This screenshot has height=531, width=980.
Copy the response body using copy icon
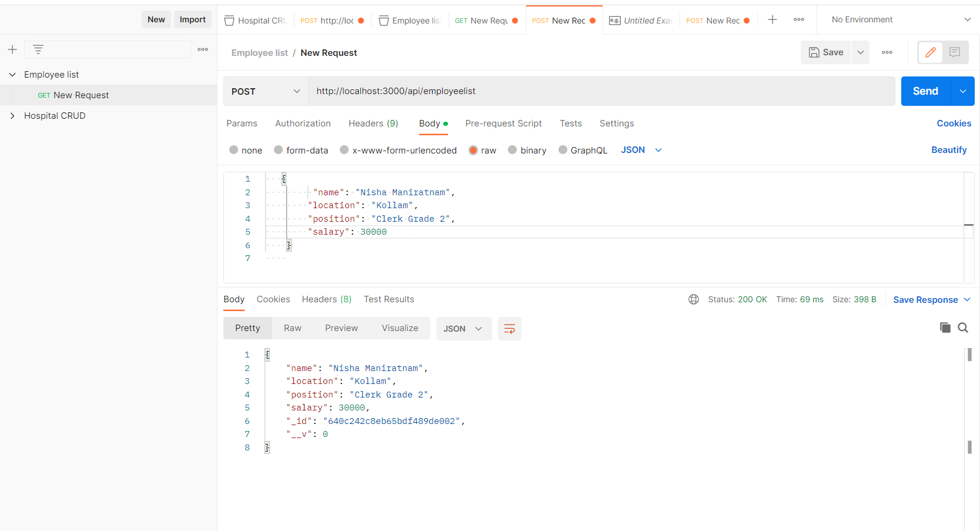point(945,328)
